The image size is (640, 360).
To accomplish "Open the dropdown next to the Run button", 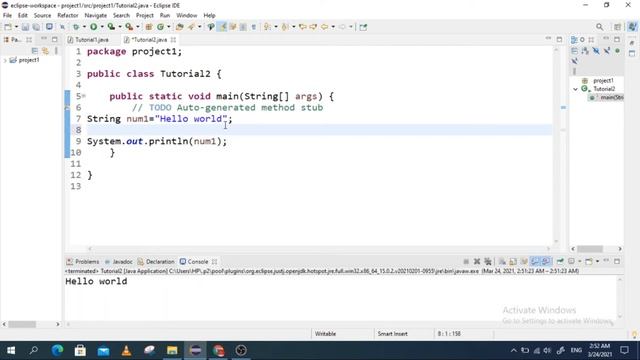I will [x=102, y=27].
